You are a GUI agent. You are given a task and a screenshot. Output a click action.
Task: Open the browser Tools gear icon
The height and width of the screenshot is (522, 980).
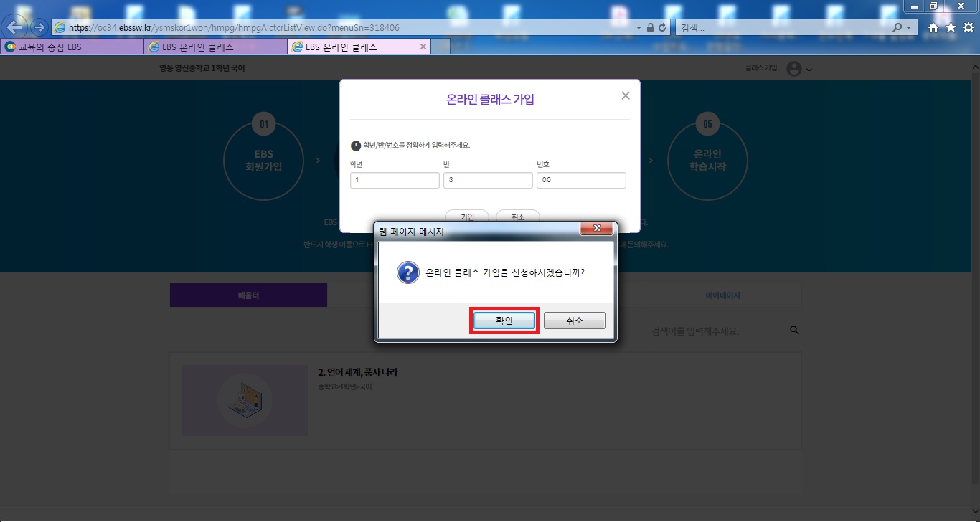tap(968, 27)
